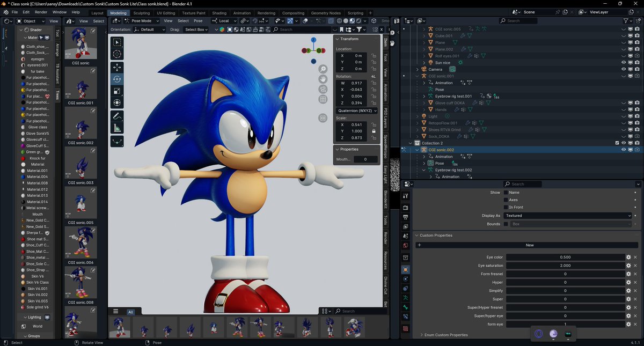Open the Drag Select Box dropdown
644x346 pixels.
(196, 30)
